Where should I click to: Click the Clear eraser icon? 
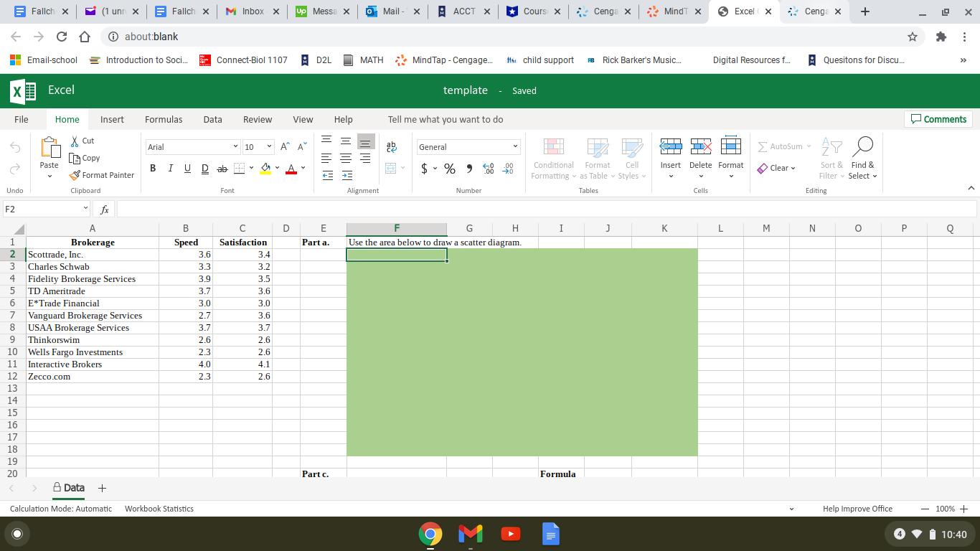tap(763, 168)
